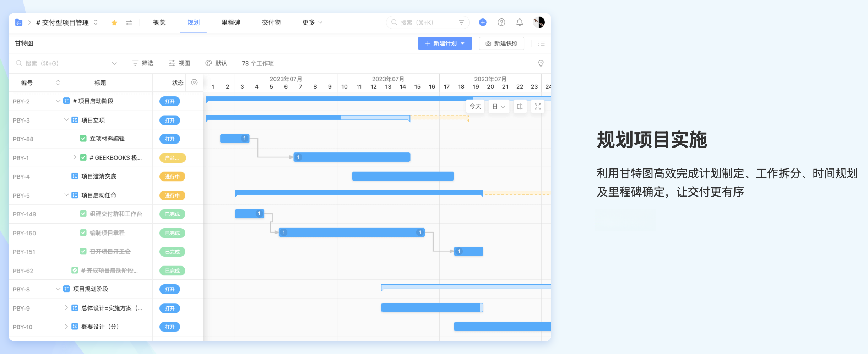Click the 项目澄清交底 Gantt bar
Image resolution: width=868 pixels, height=354 pixels.
click(x=402, y=176)
